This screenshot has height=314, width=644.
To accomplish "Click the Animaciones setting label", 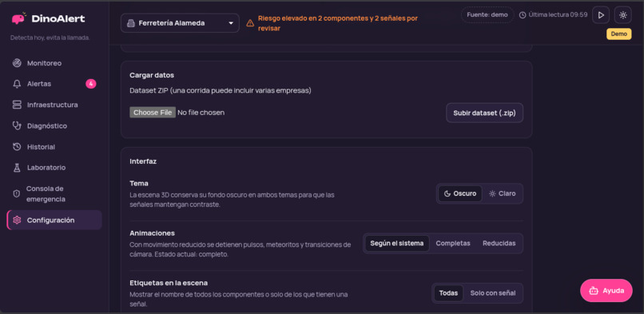I will pyautogui.click(x=152, y=233).
